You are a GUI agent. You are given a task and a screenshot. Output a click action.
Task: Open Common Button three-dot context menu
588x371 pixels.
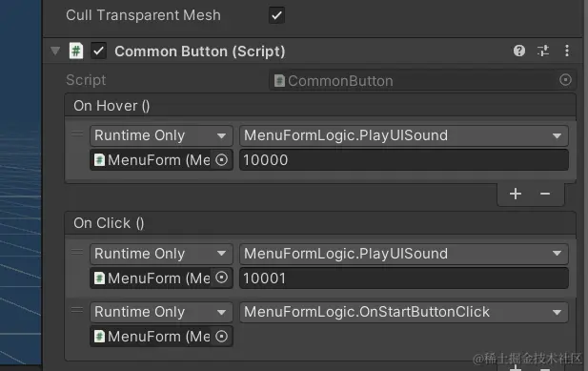coord(567,51)
